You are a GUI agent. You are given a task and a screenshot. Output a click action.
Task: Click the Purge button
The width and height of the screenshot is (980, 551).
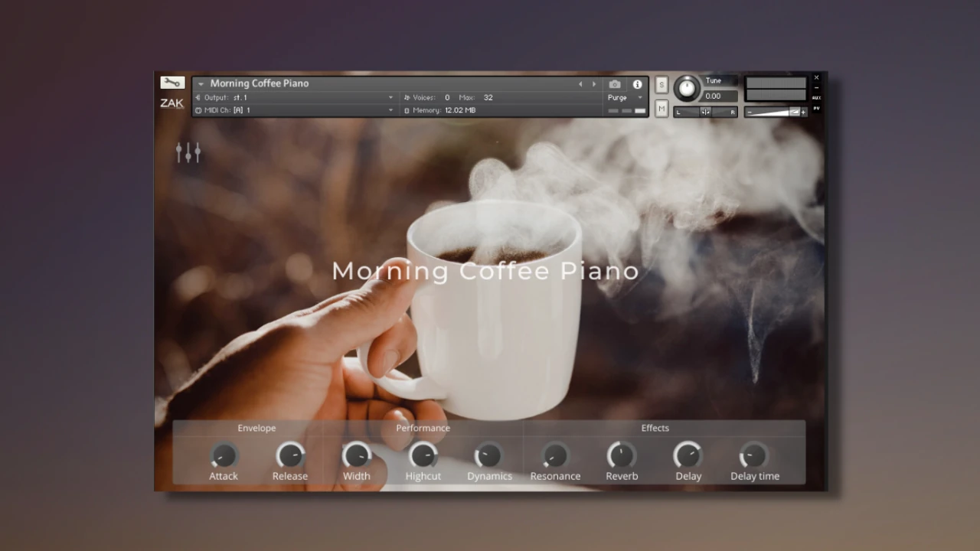point(617,97)
